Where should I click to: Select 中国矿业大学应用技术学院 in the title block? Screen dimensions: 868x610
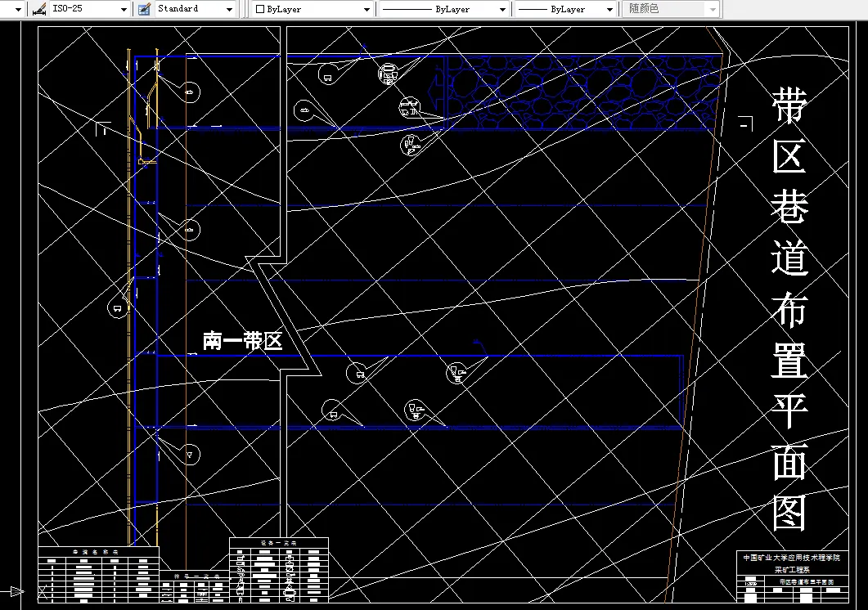tap(792, 558)
